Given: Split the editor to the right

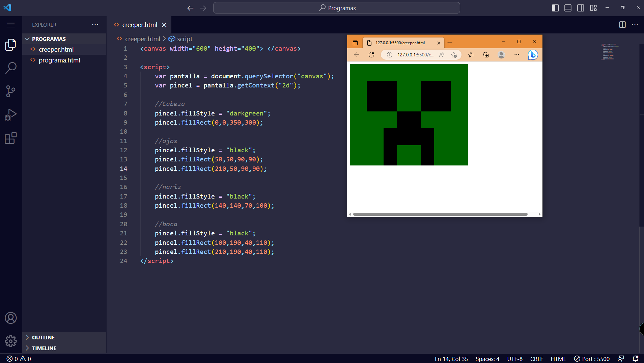Looking at the screenshot, I should [x=622, y=25].
